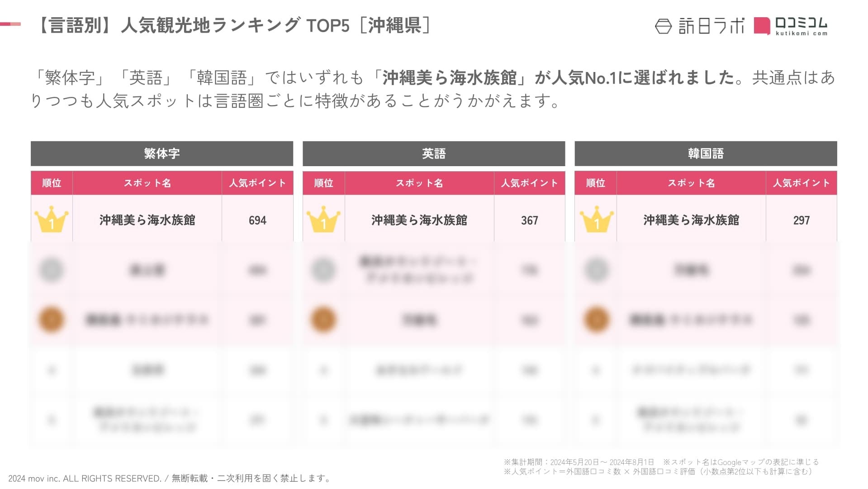Click 人気ポイント column header in 韓国語 table
This screenshot has width=868, height=489.
point(801,183)
